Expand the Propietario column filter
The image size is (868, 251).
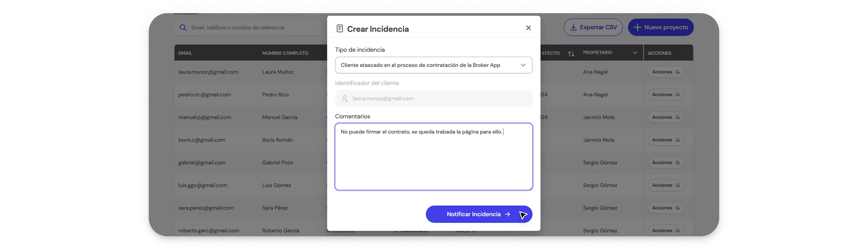click(x=635, y=53)
